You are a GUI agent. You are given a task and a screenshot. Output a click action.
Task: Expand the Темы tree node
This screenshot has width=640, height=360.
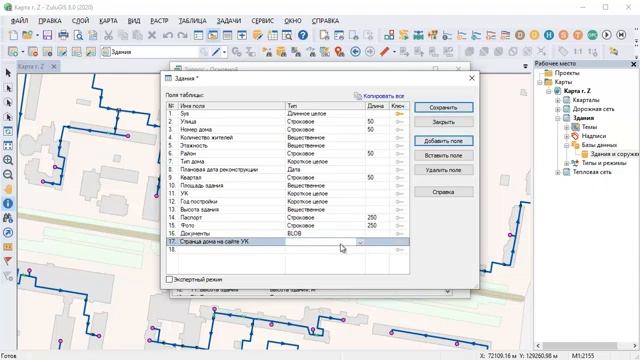[567, 127]
